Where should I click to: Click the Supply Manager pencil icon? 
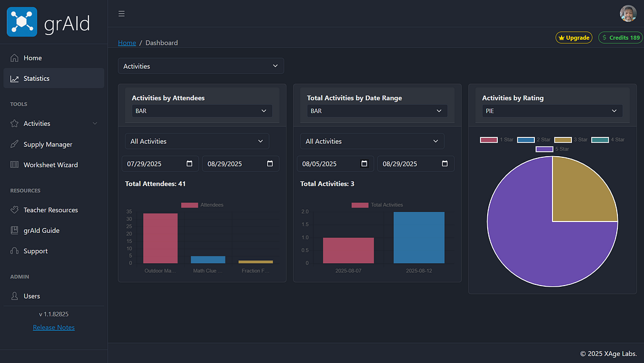pos(15,144)
